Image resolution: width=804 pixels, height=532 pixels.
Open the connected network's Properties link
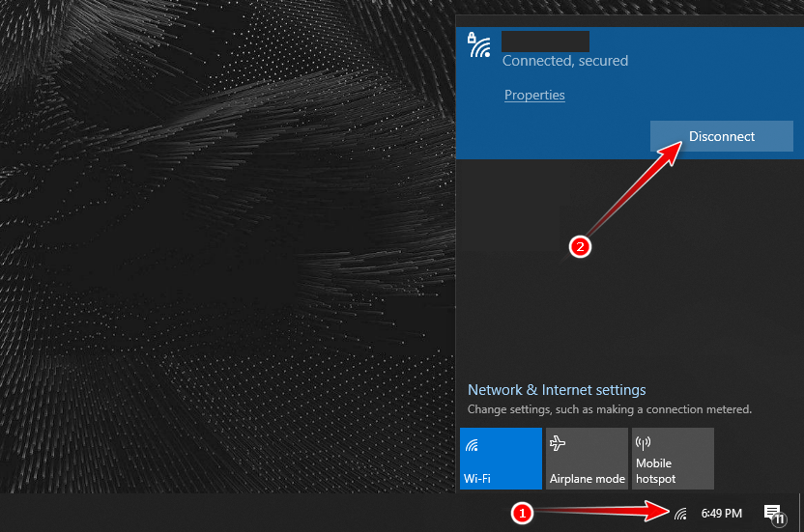coord(534,95)
